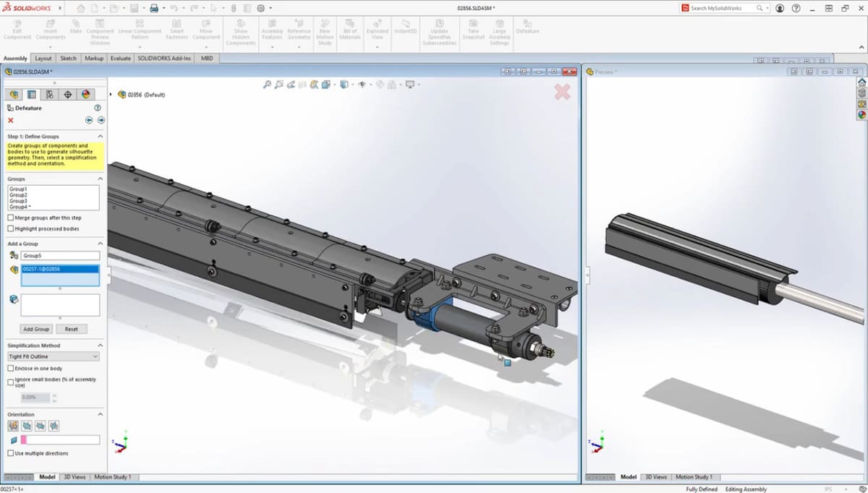Select Group1 in the Groups list
The image size is (868, 493).
(x=18, y=189)
